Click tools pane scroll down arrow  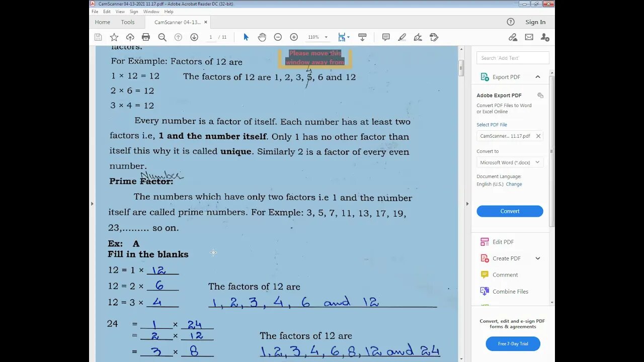click(x=552, y=303)
